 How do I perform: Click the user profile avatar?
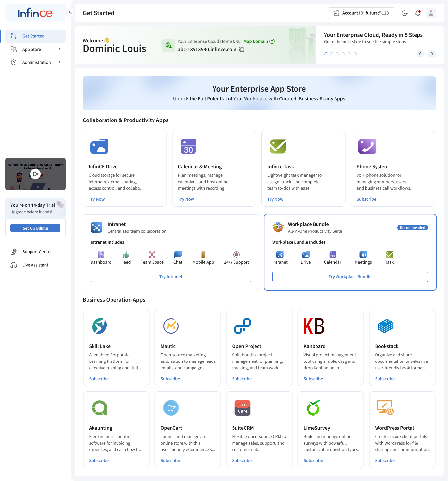click(431, 13)
